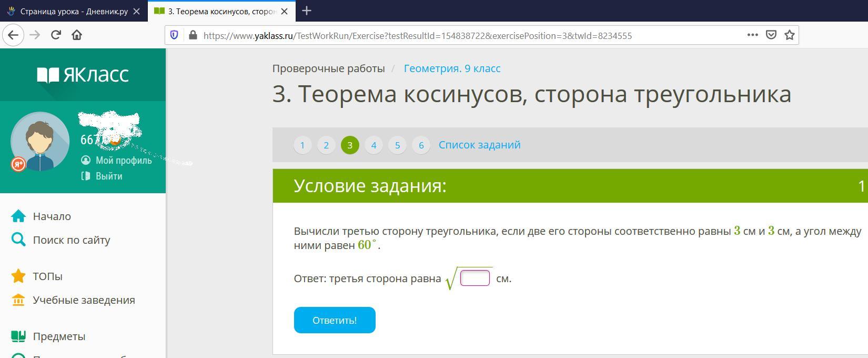Close the Дневник.ру tab

(137, 11)
